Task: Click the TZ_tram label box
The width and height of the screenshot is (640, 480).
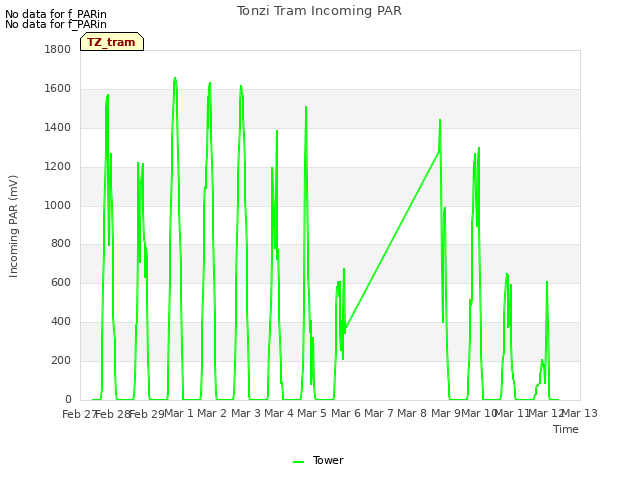Action: coord(112,42)
